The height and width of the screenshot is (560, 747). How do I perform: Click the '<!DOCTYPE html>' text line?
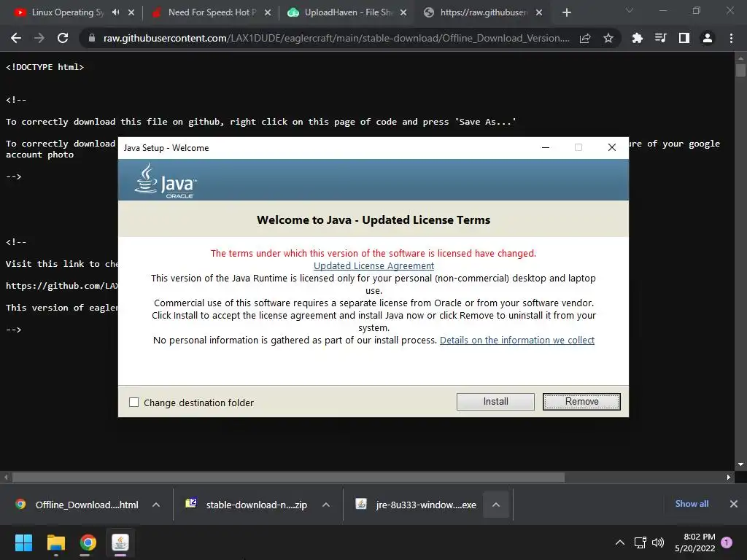click(44, 67)
